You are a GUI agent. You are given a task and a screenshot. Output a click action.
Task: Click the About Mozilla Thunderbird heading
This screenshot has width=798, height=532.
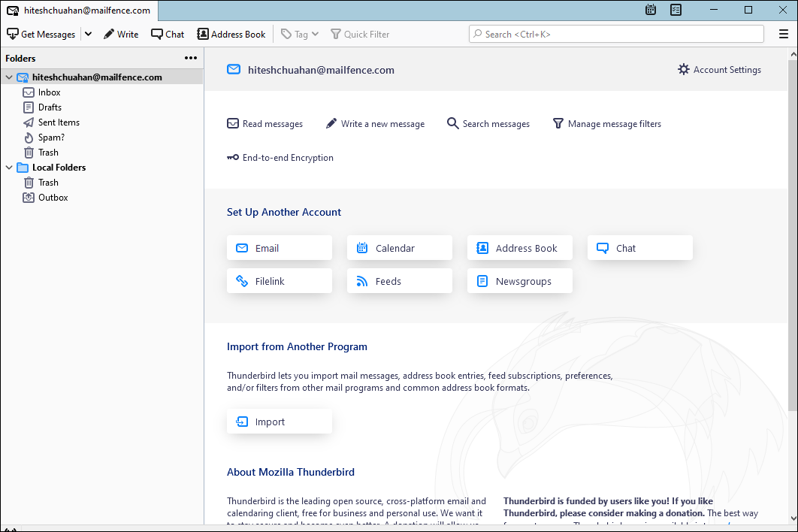coord(291,472)
